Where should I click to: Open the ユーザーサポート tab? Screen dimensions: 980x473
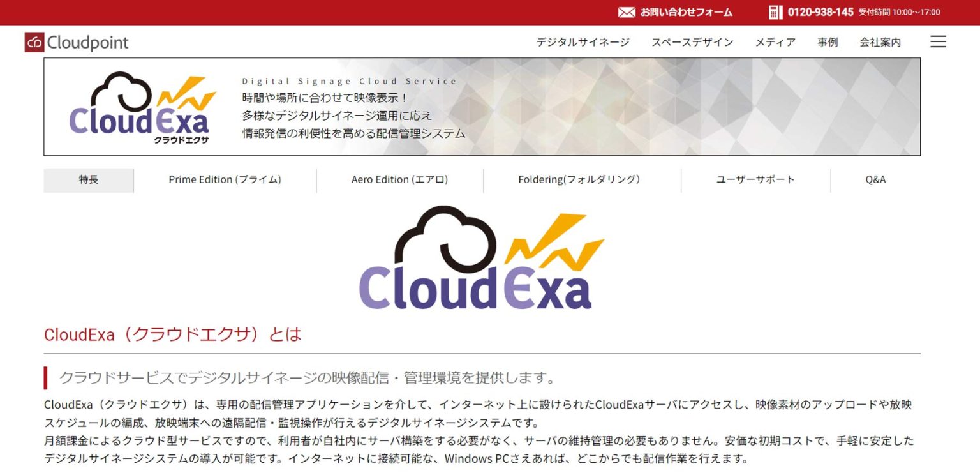pyautogui.click(x=755, y=179)
